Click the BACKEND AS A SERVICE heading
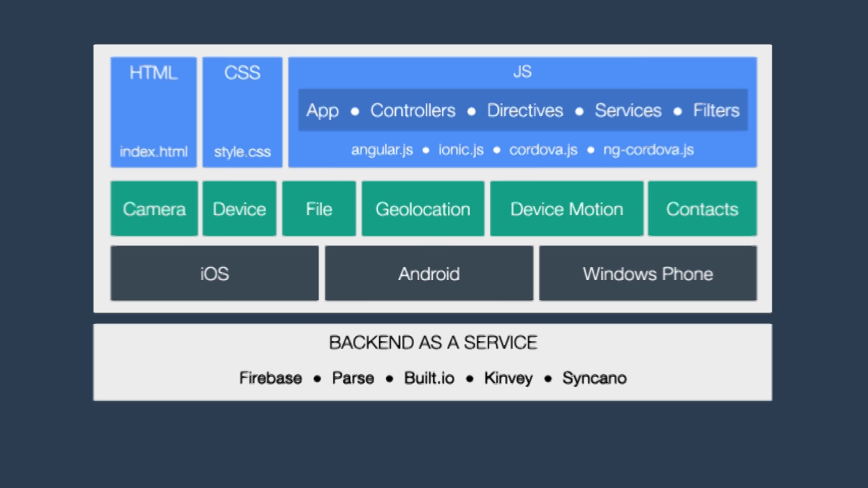Screen dimensions: 868x488 433,342
